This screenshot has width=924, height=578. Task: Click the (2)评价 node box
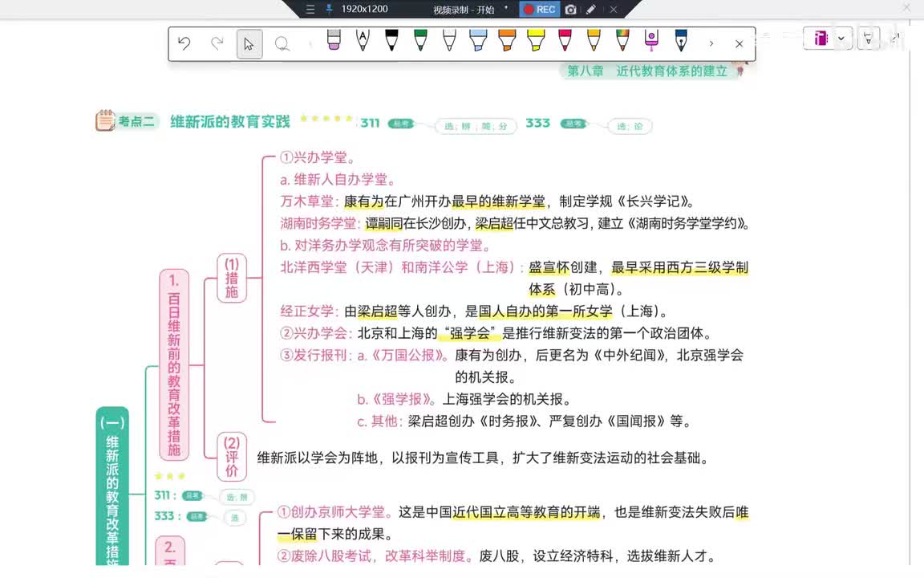coord(232,457)
